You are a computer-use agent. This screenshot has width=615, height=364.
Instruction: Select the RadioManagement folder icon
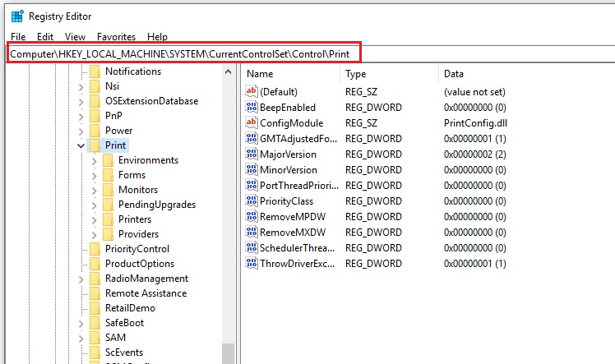pyautogui.click(x=95, y=279)
